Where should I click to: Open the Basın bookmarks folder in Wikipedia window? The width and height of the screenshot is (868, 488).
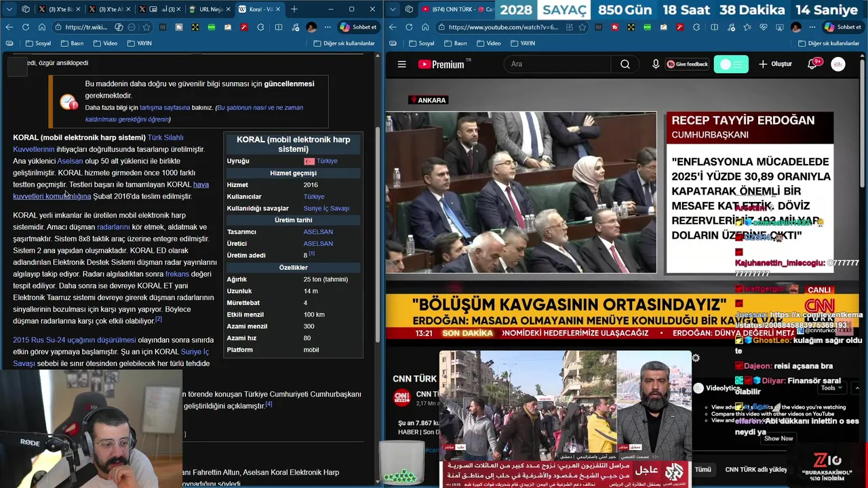[x=72, y=43]
